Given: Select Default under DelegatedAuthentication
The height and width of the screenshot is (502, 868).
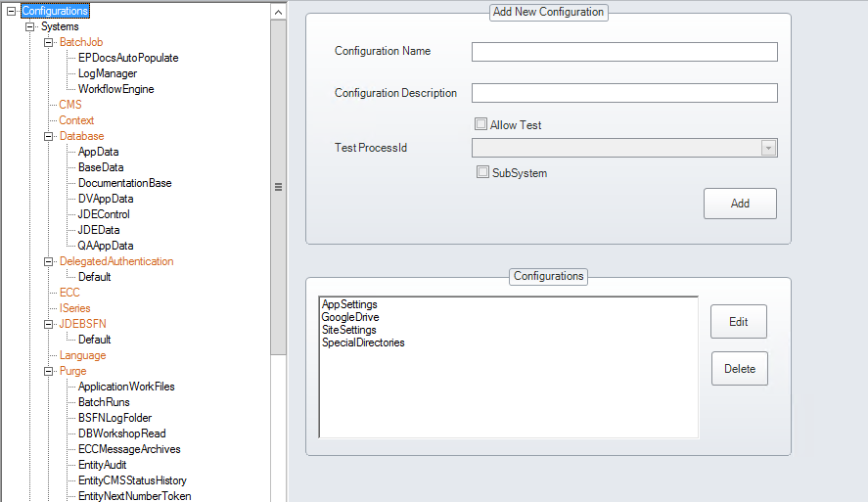Looking at the screenshot, I should (x=94, y=277).
